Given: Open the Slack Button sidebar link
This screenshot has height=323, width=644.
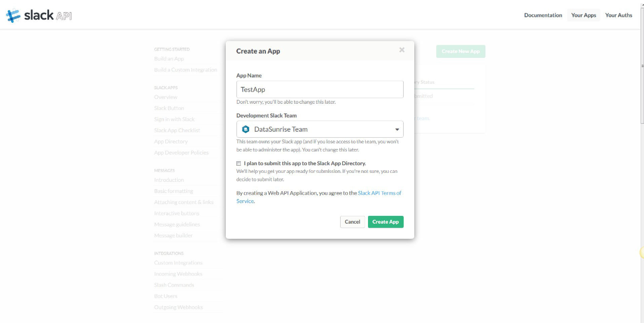Looking at the screenshot, I should (x=169, y=108).
